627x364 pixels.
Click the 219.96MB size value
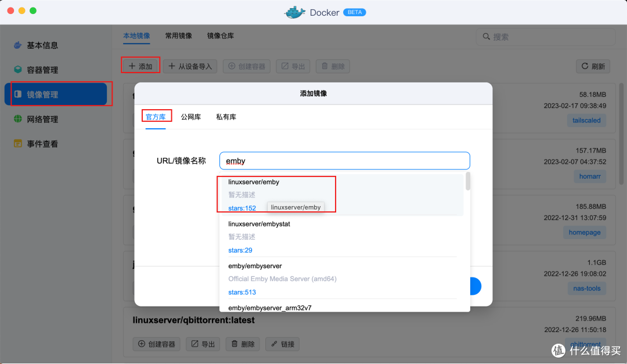tap(590, 318)
